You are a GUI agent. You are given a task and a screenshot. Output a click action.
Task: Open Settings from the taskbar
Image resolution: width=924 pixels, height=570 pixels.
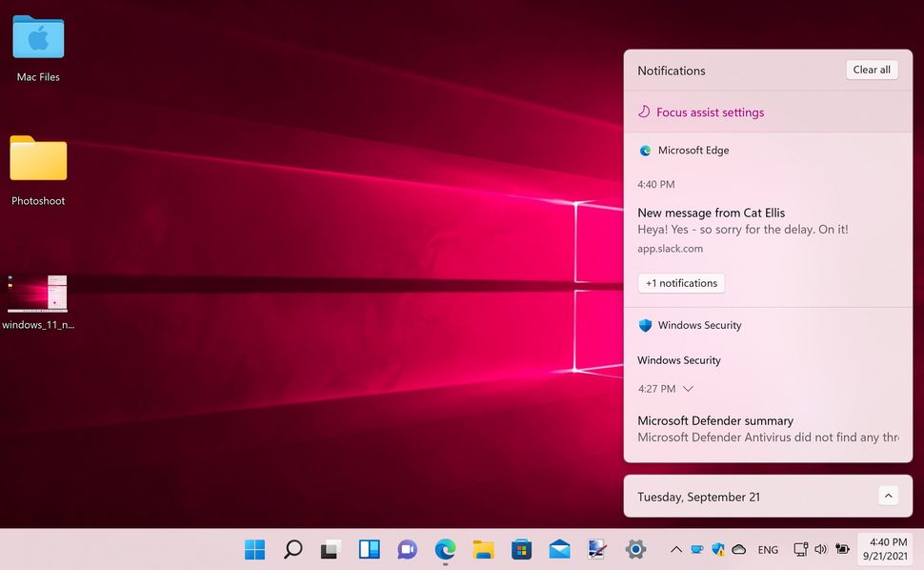click(635, 549)
